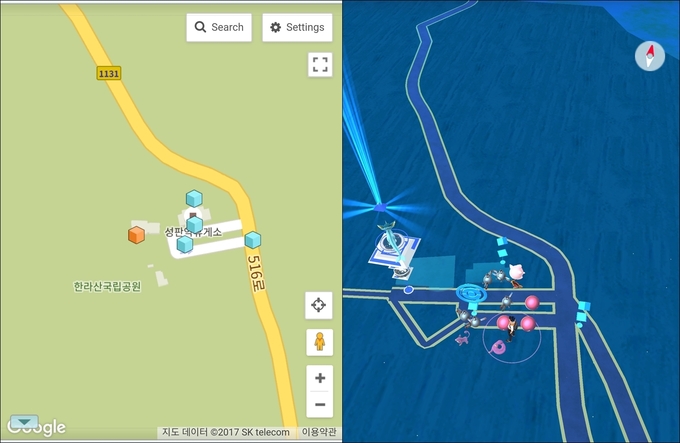Zoom out with the minus button
This screenshot has height=443, width=680.
tap(320, 404)
